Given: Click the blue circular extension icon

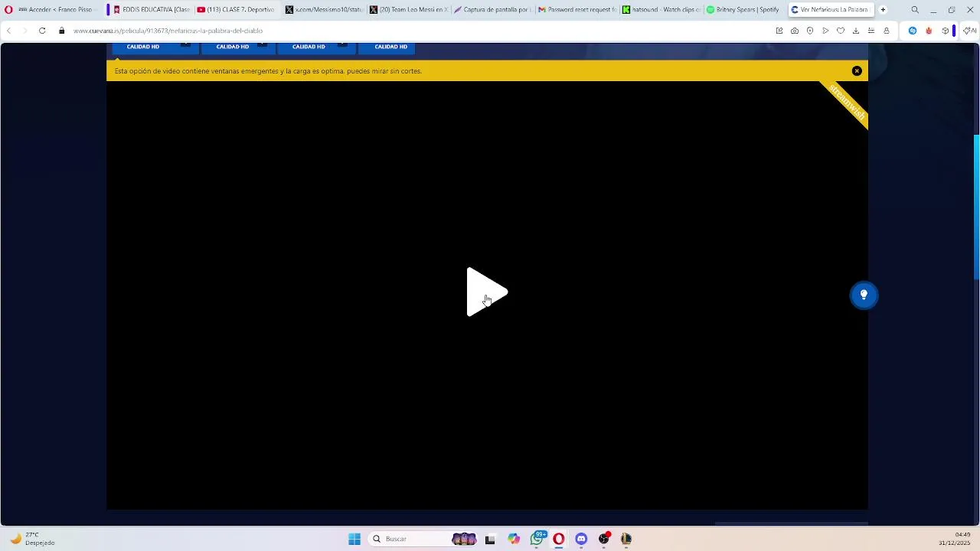Looking at the screenshot, I should coord(913,31).
